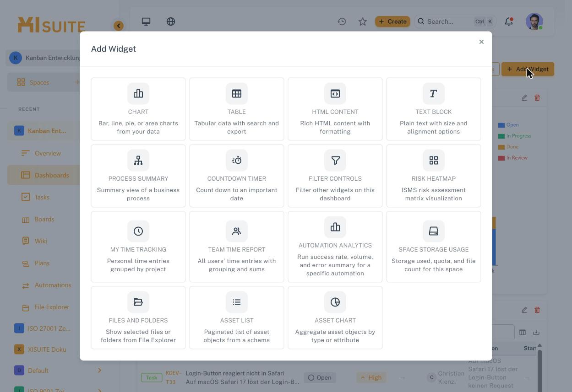Open task KDEV-T33 link
Image resolution: width=572 pixels, height=392 pixels.
(173, 377)
